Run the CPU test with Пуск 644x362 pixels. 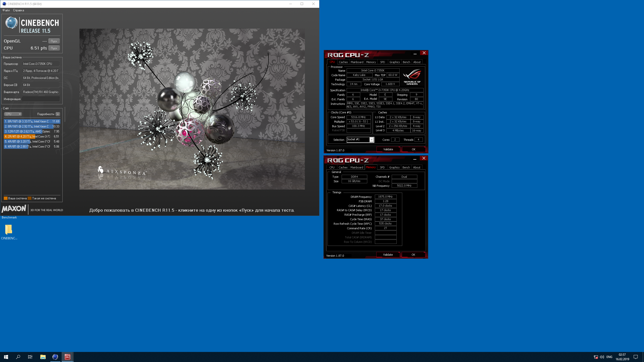click(54, 48)
